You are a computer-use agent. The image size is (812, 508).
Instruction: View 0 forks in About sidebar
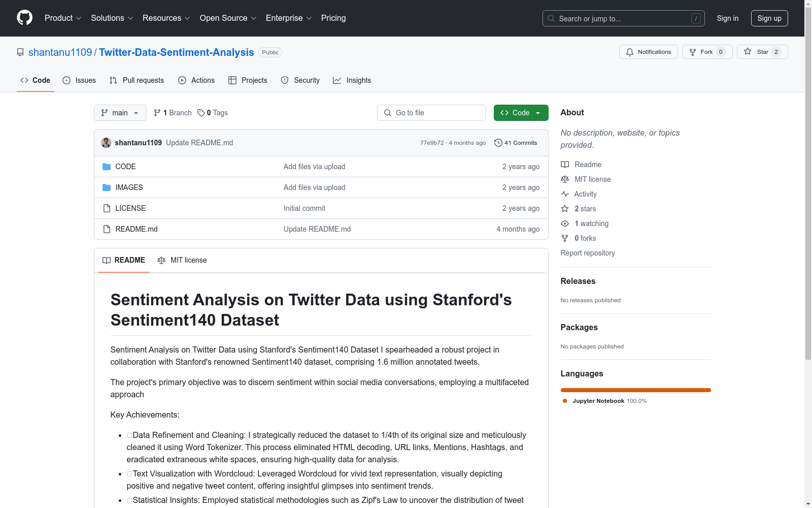pos(579,238)
